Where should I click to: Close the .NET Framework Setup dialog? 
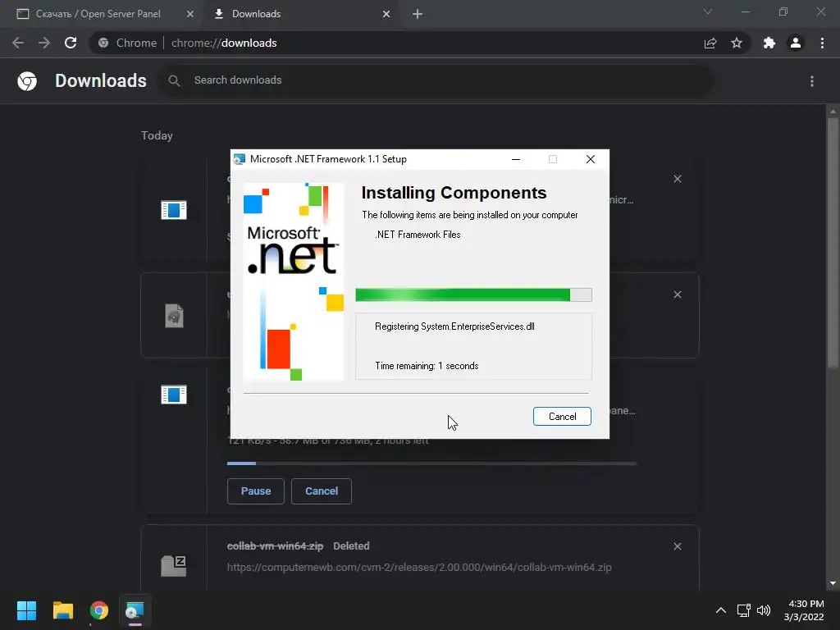[591, 159]
